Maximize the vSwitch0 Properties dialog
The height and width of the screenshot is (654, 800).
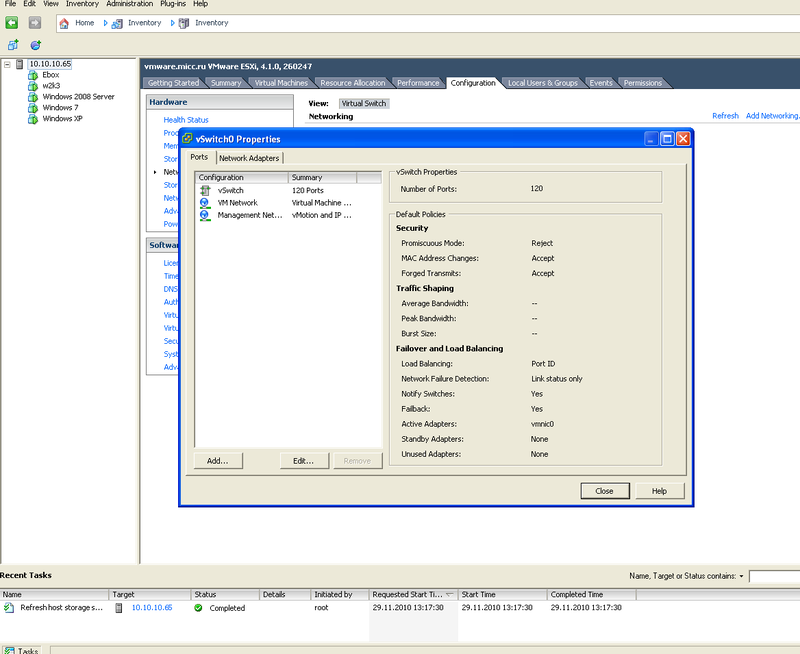coord(667,139)
